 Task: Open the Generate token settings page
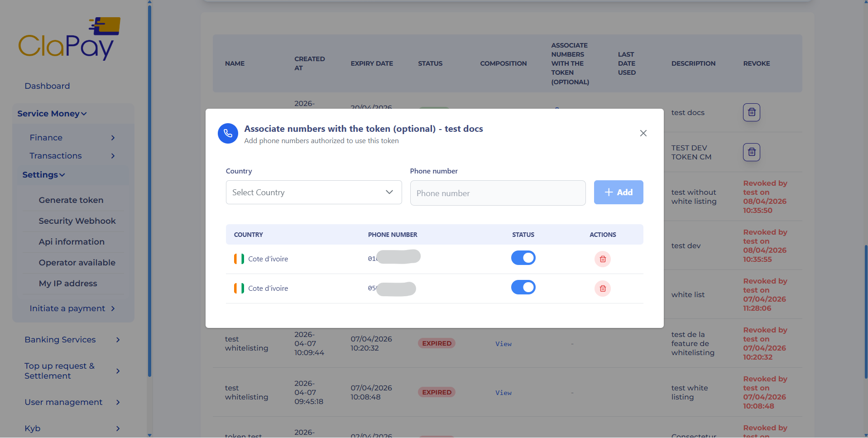click(x=71, y=200)
